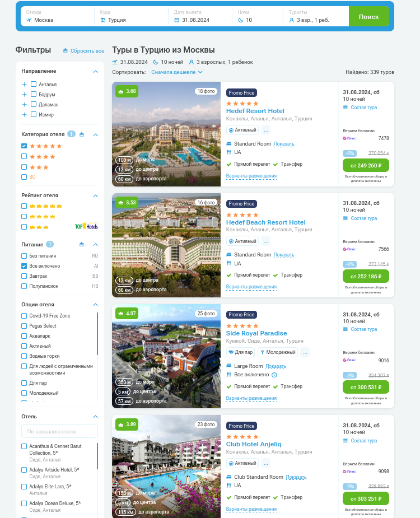This screenshot has height=518, width=420.
Task: Click the hotel name search input
Action: pos(60,431)
